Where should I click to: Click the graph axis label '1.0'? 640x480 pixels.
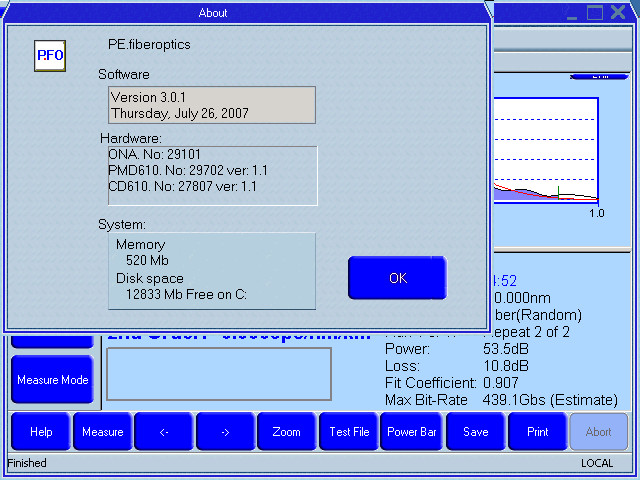(597, 213)
